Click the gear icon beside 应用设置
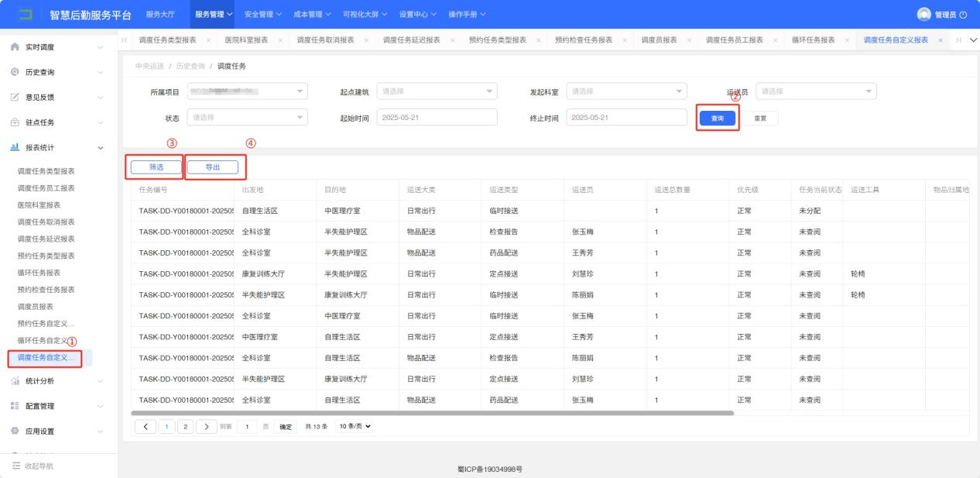 pyautogui.click(x=15, y=432)
